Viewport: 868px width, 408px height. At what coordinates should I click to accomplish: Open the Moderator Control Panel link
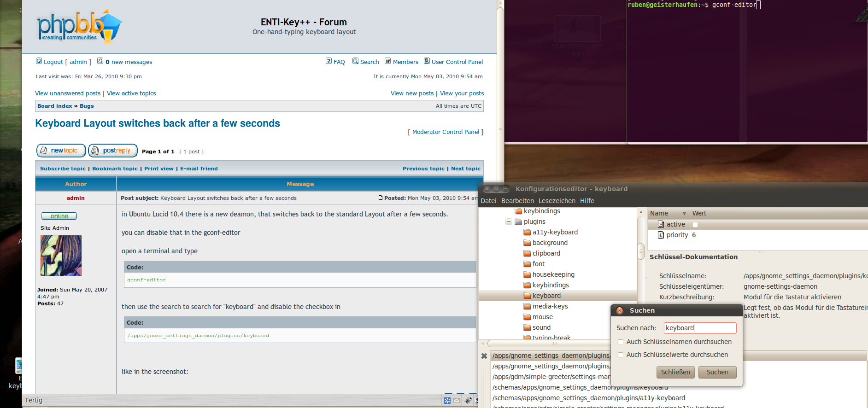tap(446, 132)
